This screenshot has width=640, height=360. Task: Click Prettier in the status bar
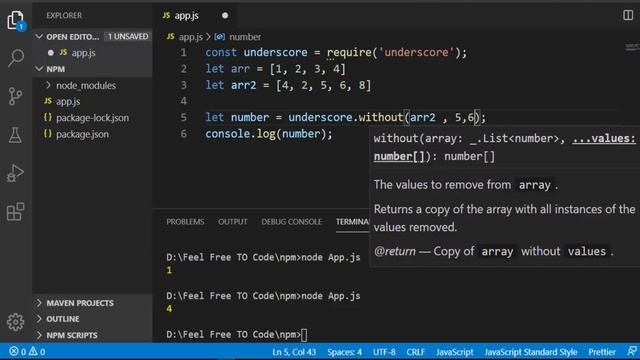point(602,351)
